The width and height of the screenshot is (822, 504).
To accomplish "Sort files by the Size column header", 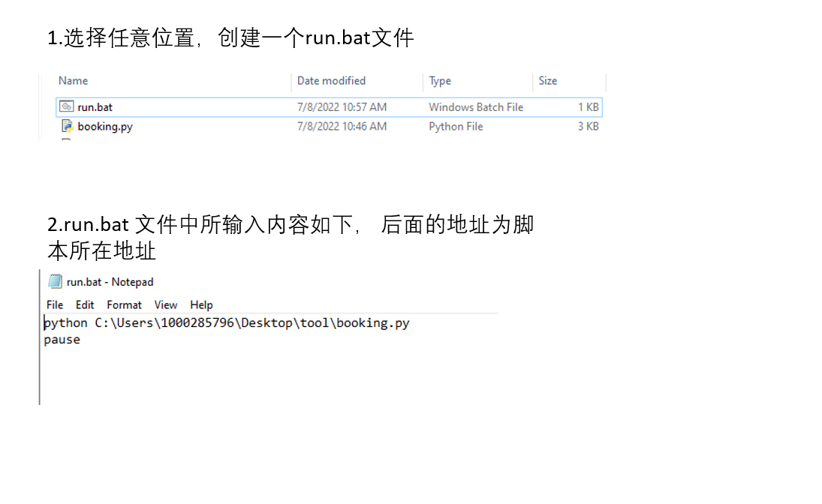I will [547, 80].
